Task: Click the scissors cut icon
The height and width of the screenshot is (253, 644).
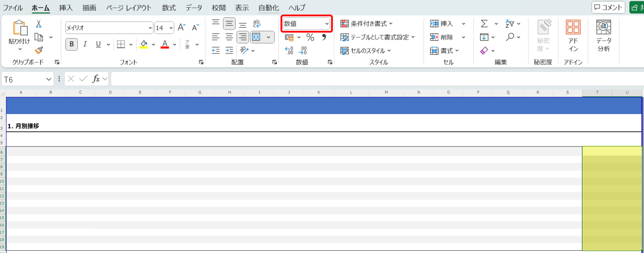Action: (38, 24)
